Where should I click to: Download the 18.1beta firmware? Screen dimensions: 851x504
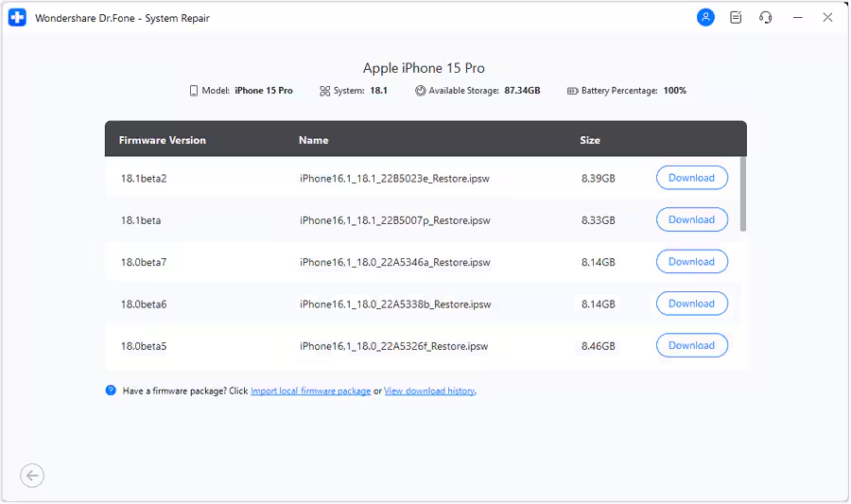691,219
